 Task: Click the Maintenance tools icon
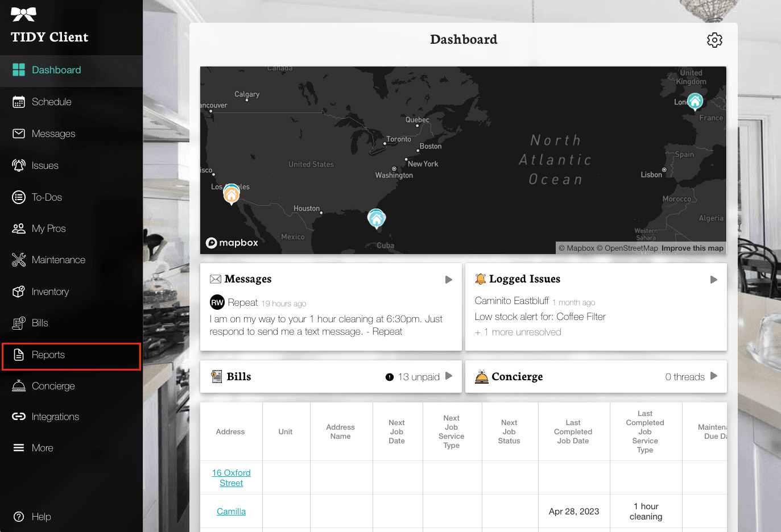pos(19,260)
